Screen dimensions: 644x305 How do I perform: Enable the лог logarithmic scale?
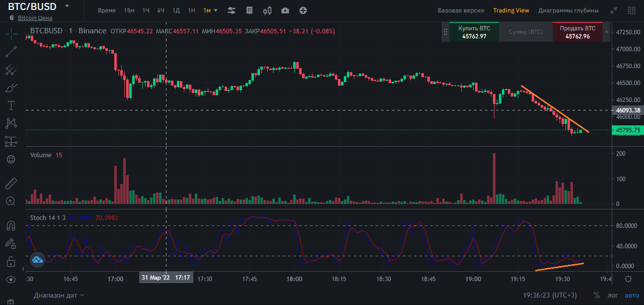click(x=613, y=296)
